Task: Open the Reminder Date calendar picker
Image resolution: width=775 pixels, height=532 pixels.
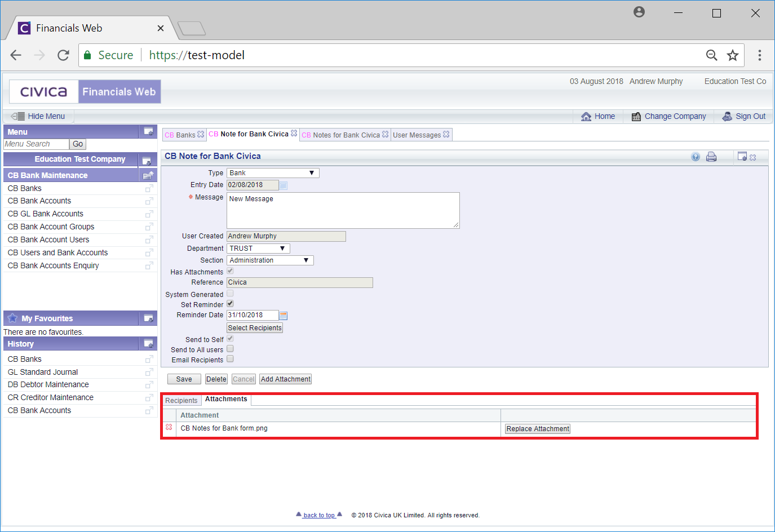Action: click(284, 316)
